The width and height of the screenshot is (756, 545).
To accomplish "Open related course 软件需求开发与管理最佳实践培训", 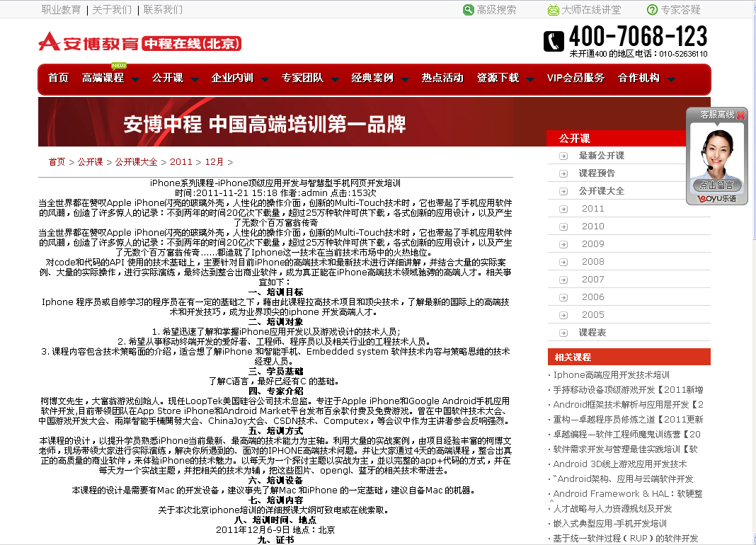I will (626, 449).
